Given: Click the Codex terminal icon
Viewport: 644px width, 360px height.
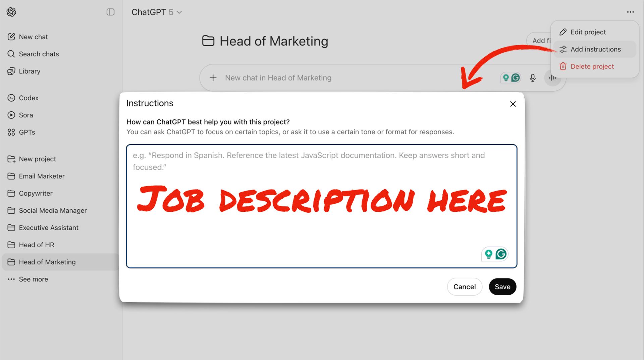Looking at the screenshot, I should click(11, 98).
